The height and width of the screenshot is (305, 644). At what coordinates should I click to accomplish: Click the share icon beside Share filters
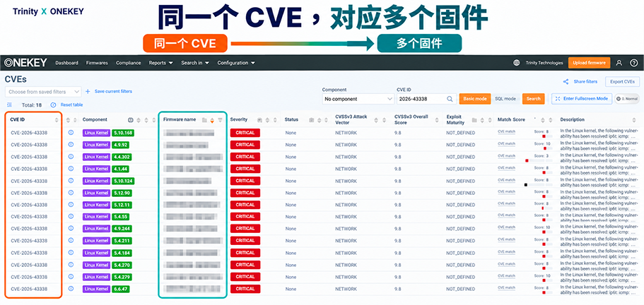(566, 82)
